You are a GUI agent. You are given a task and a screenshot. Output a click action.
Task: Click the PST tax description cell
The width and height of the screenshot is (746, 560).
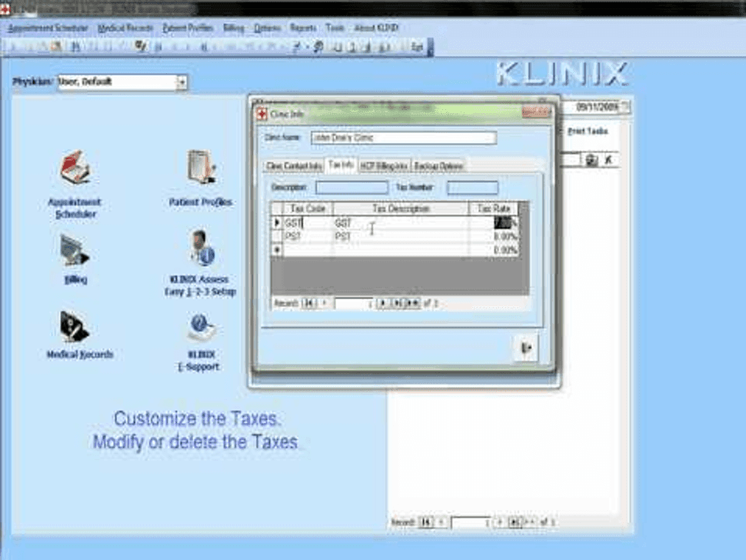pyautogui.click(x=401, y=236)
